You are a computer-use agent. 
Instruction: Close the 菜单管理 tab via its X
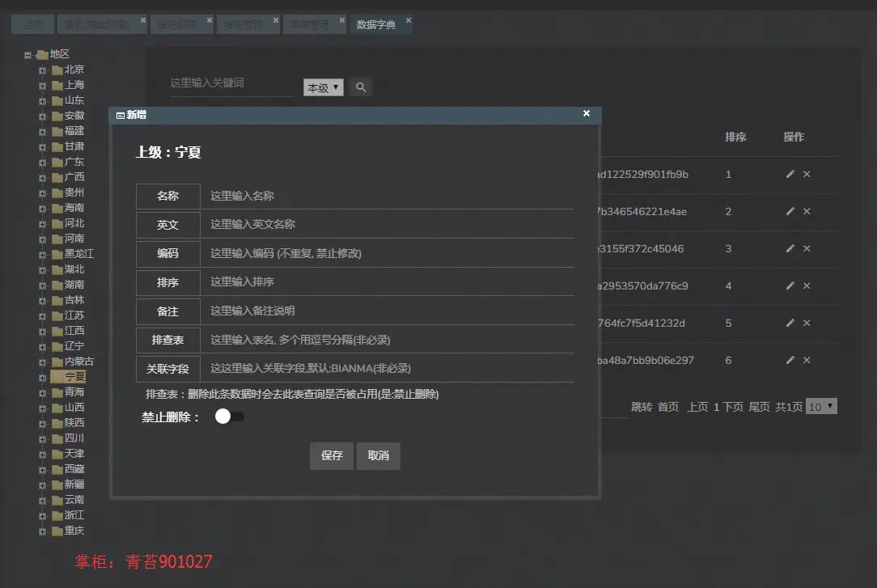(341, 20)
